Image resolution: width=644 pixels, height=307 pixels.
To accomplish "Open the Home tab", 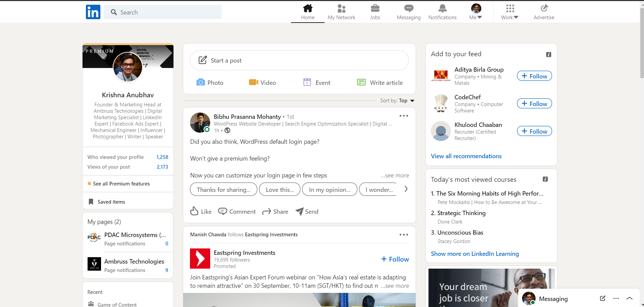I will [308, 12].
